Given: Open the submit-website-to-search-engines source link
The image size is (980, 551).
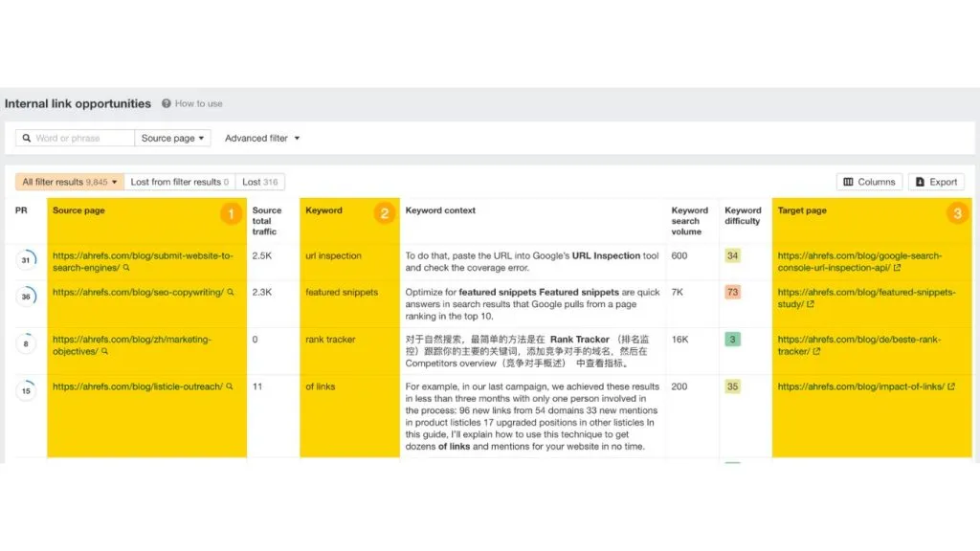Looking at the screenshot, I should click(x=143, y=262).
